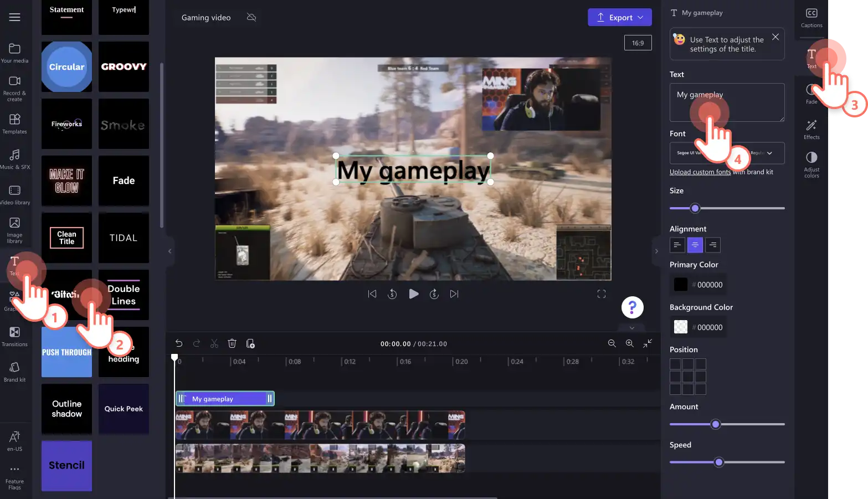Open the Your media sidebar panel
Image resolution: width=868 pixels, height=499 pixels.
[x=14, y=53]
